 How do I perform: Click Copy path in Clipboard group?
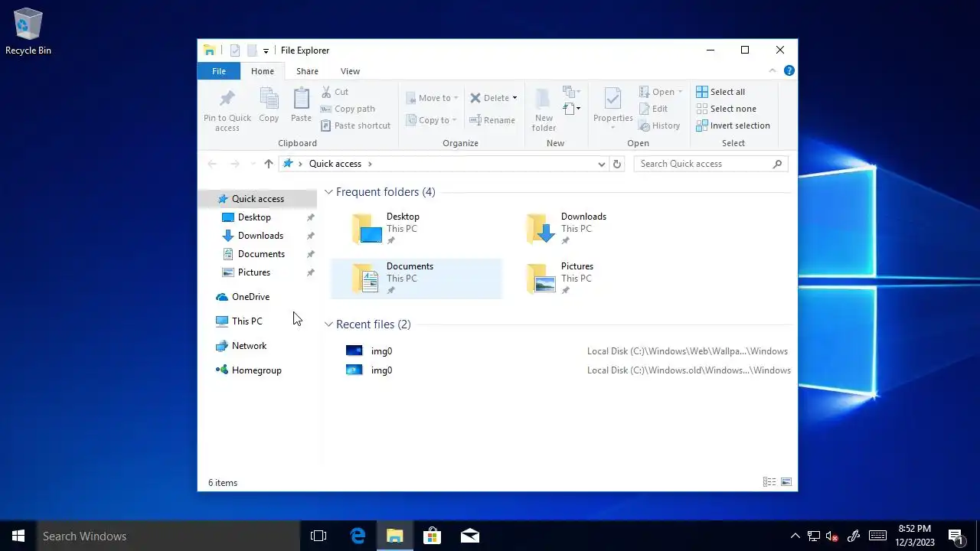[x=348, y=109]
